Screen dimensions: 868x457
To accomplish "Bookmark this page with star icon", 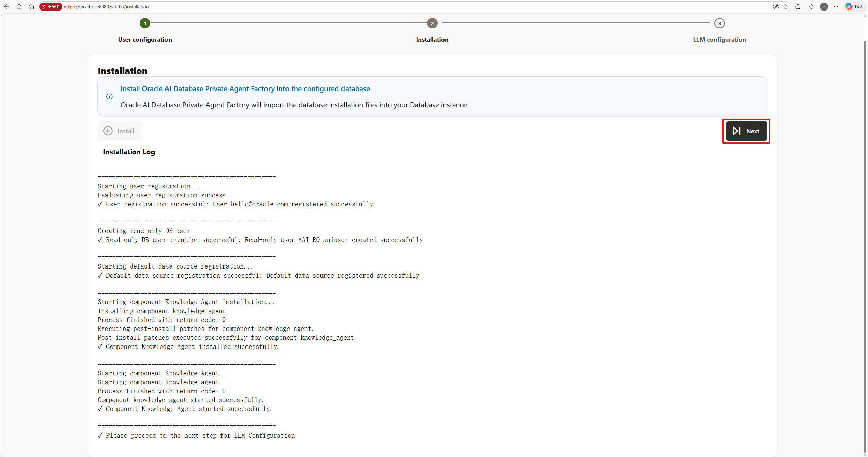I will point(786,7).
